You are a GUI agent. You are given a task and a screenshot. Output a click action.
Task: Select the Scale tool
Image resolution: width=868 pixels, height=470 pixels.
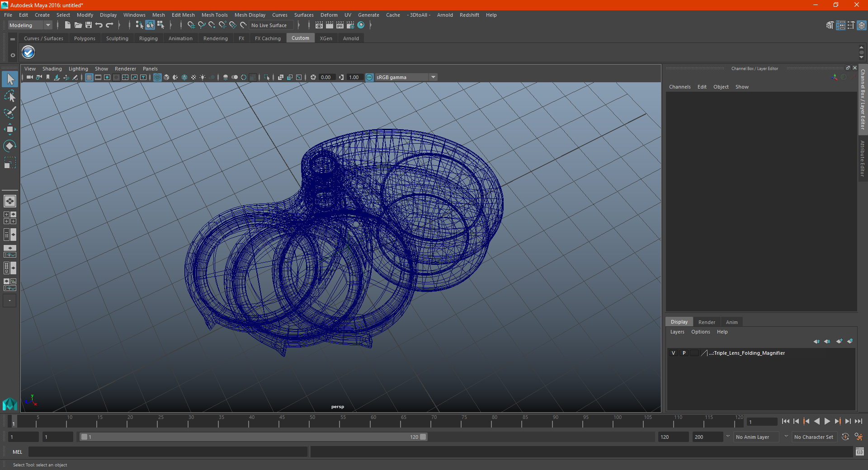click(9, 162)
